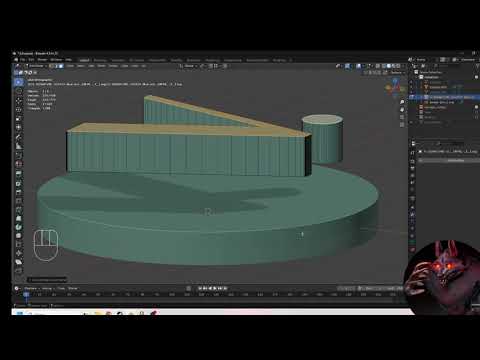This screenshot has height=360, width=480.
Task: Enable face select mode
Action: coord(61,66)
